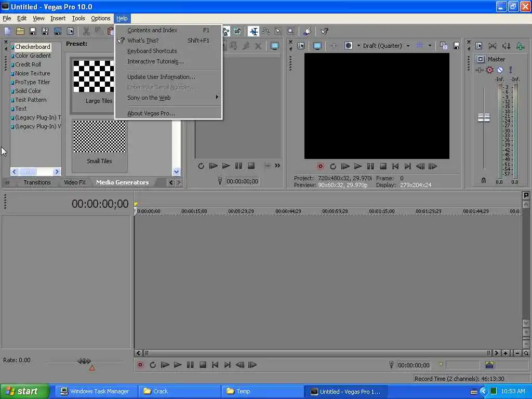Click the timeline zoom in time plus button
Viewport: 532px width, 399px height.
click(506, 353)
